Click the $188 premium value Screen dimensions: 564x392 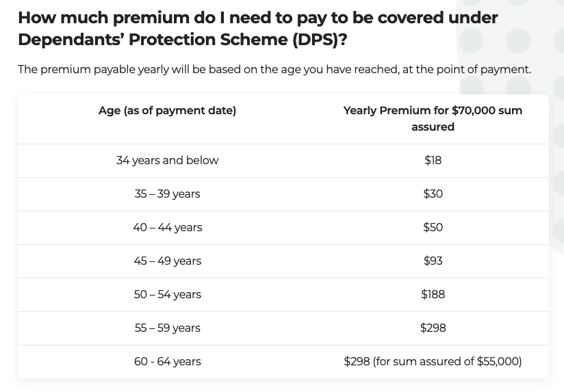coord(433,294)
